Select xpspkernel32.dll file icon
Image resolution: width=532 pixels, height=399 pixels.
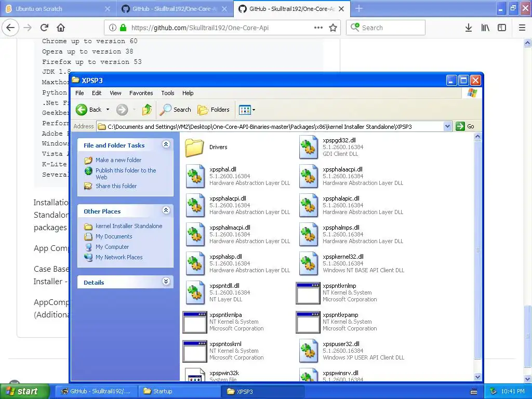(x=309, y=263)
